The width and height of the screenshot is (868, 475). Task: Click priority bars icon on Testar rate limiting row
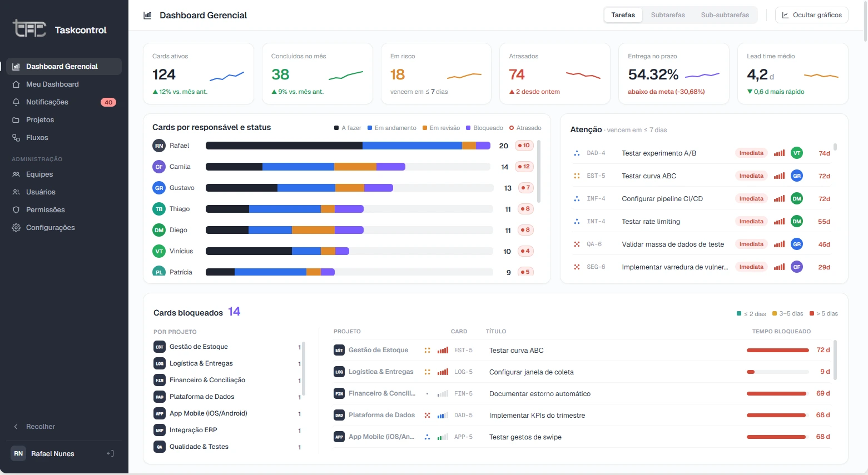[x=779, y=222]
